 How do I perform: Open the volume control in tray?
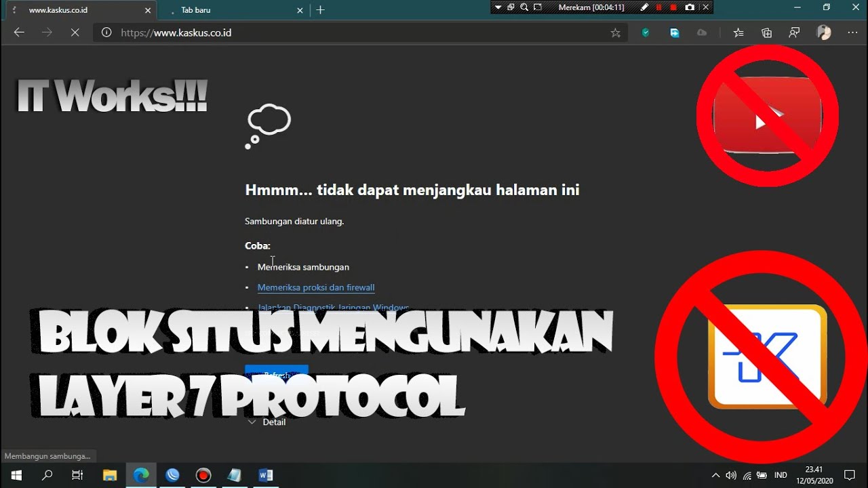[x=731, y=475]
